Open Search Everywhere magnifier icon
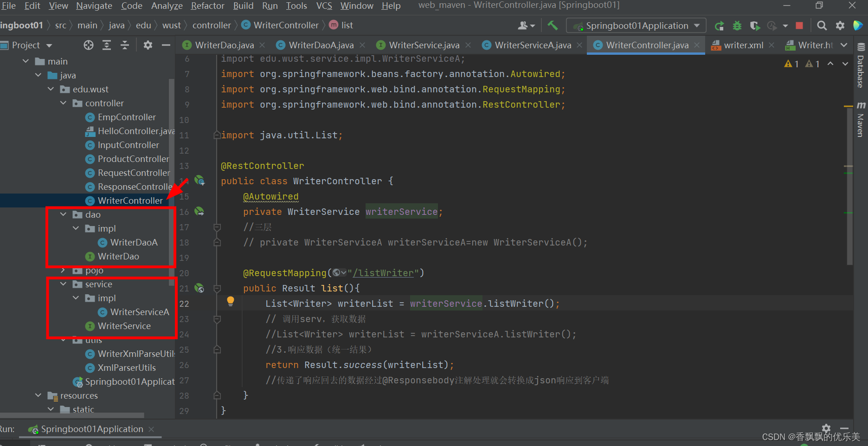The image size is (868, 446). 822,26
